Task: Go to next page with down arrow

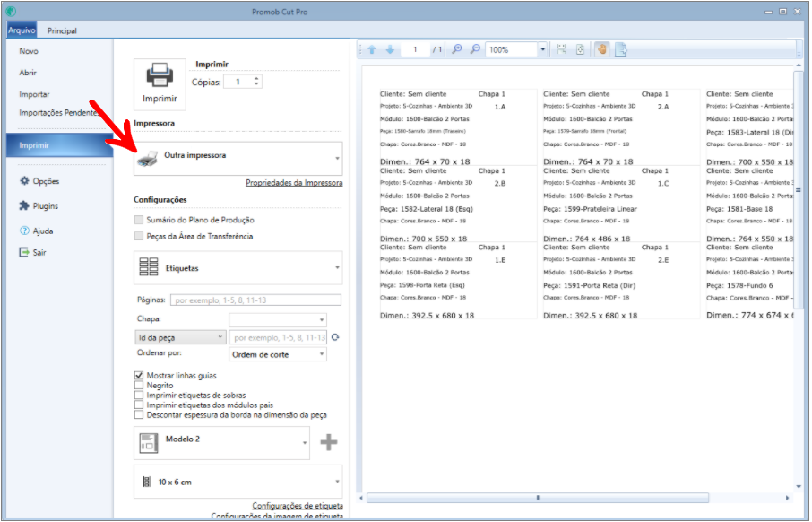Action: [391, 49]
